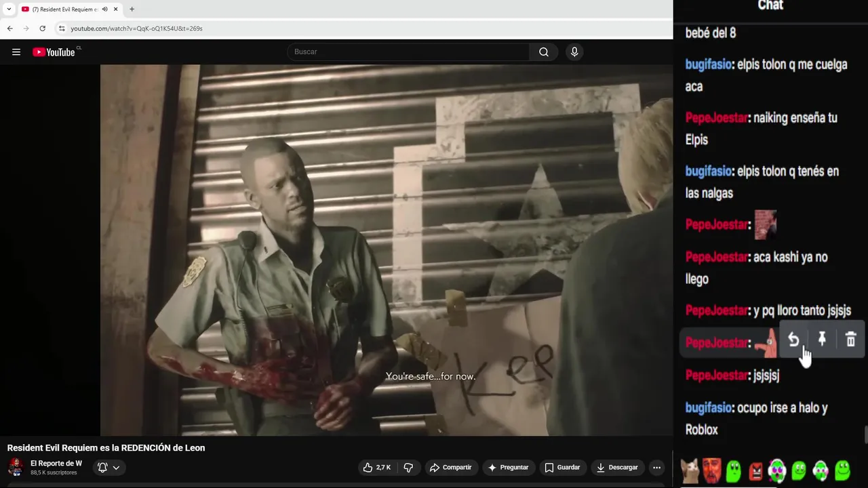Viewport: 868px width, 488px height.
Task: Click the chat panel scrollbar thumb
Action: [x=866, y=434]
